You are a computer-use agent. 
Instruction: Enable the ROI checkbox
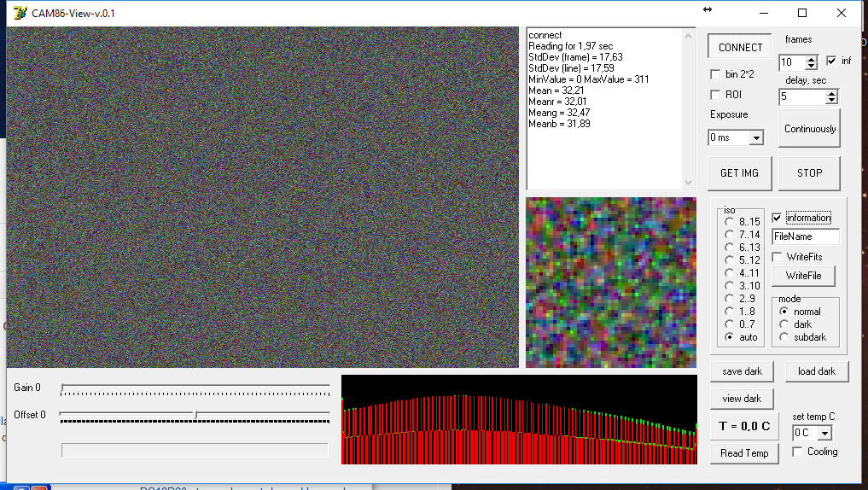(x=715, y=95)
